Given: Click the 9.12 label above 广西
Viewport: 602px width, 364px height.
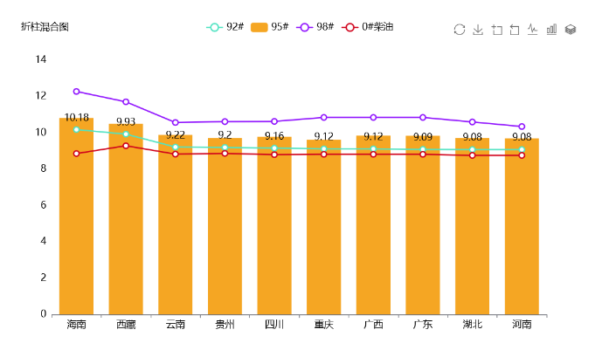Looking at the screenshot, I should coord(373,136).
